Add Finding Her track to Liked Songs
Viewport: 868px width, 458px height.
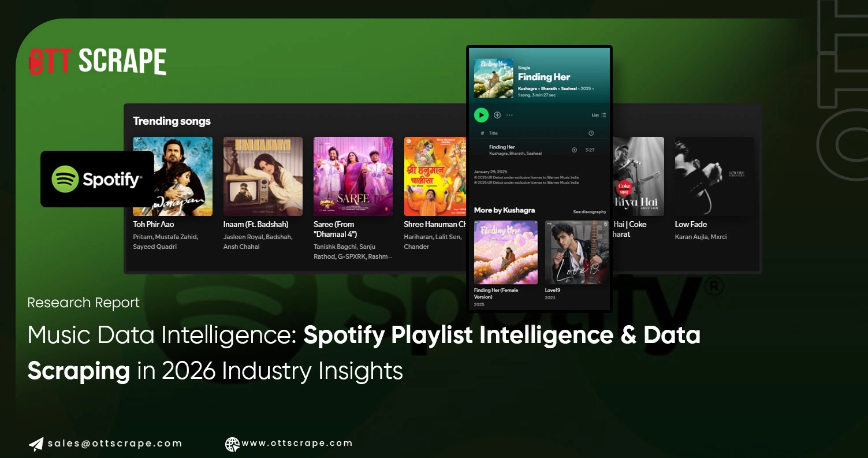[x=574, y=150]
